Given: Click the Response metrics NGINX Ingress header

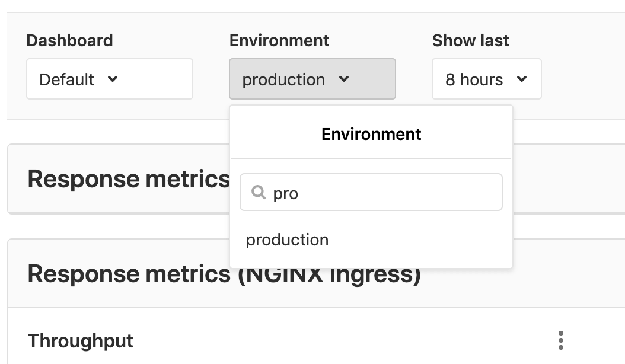Looking at the screenshot, I should [224, 273].
